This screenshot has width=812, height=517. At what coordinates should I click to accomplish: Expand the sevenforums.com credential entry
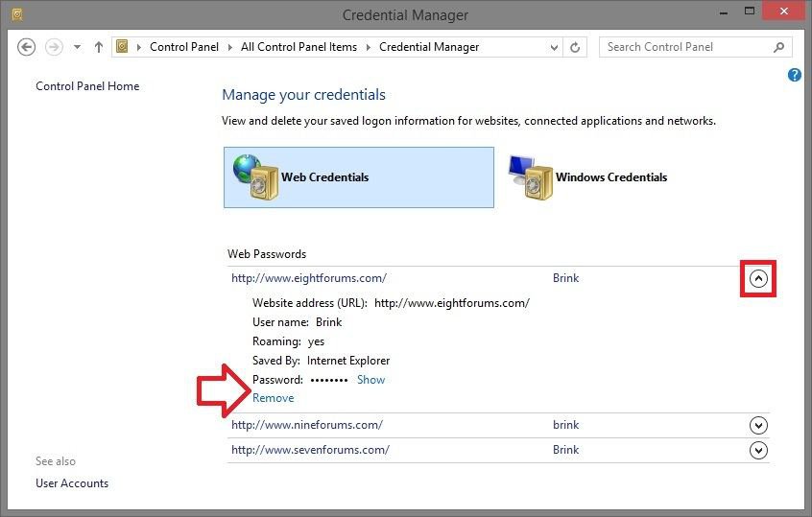pyautogui.click(x=758, y=450)
